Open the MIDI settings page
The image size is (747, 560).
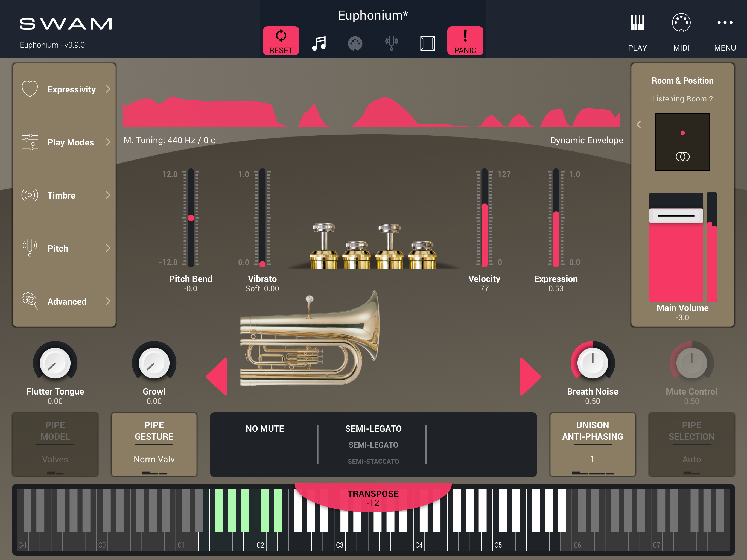pyautogui.click(x=681, y=33)
